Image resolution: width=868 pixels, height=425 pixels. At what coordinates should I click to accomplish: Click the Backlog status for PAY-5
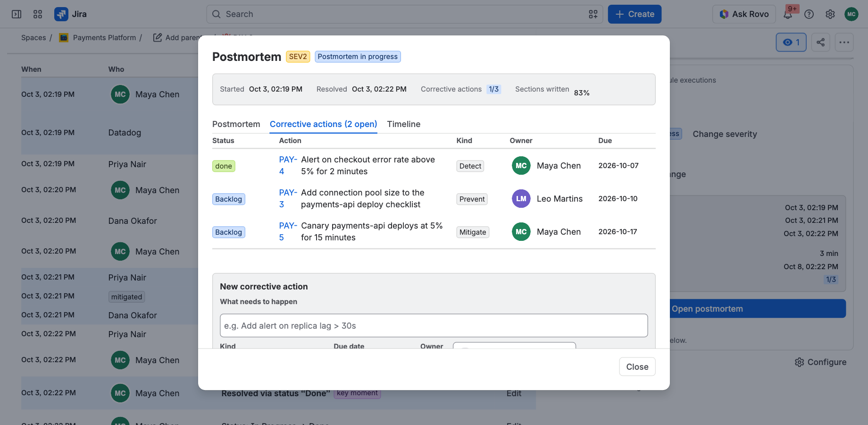[x=229, y=232]
